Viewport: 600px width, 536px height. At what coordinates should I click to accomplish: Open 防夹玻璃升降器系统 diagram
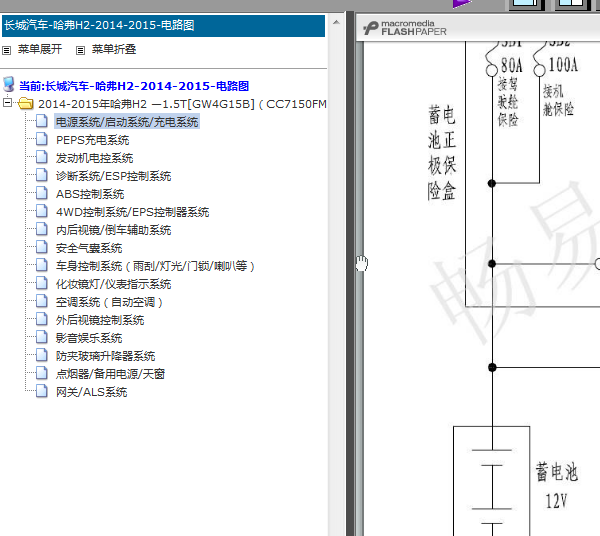click(105, 356)
